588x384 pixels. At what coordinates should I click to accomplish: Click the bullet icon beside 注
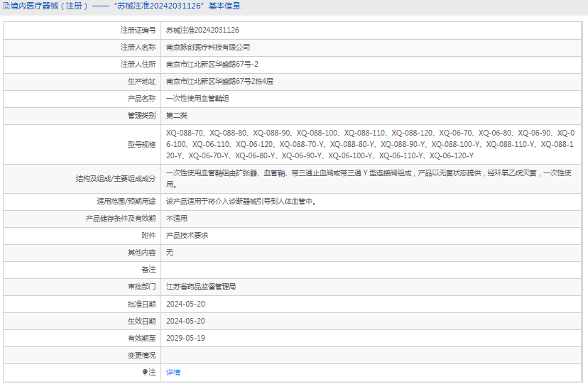click(145, 372)
